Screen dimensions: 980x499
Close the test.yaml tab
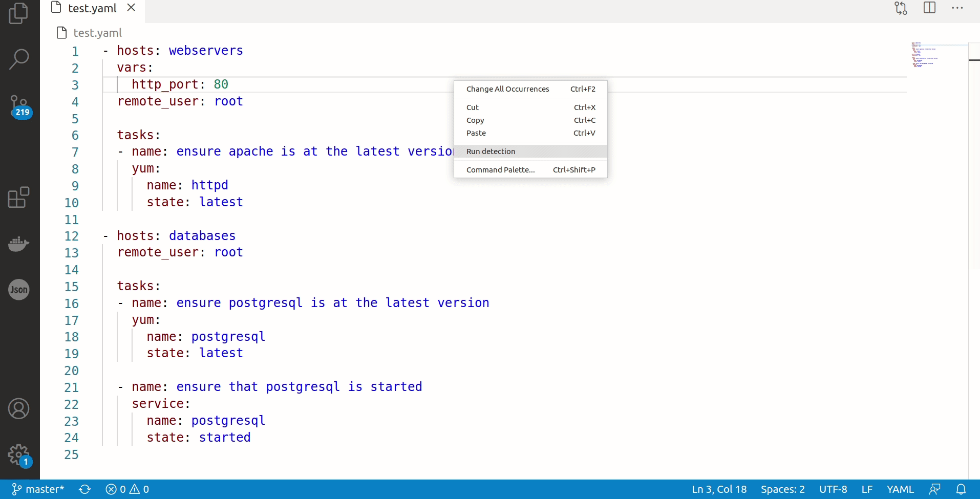131,8
